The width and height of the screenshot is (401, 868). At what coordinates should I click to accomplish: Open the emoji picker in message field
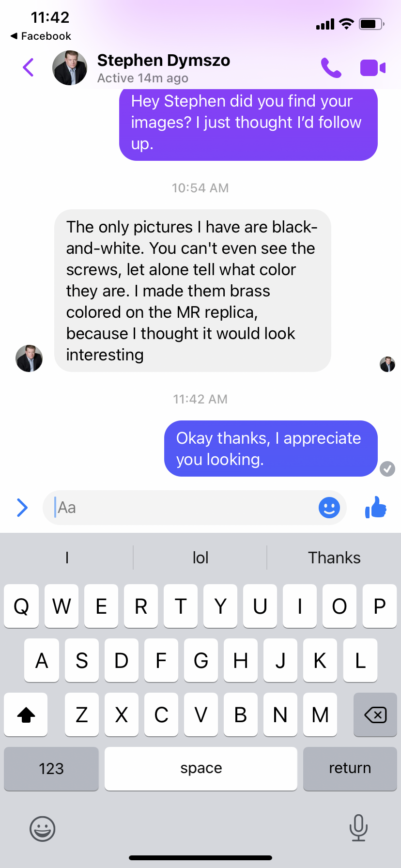329,508
